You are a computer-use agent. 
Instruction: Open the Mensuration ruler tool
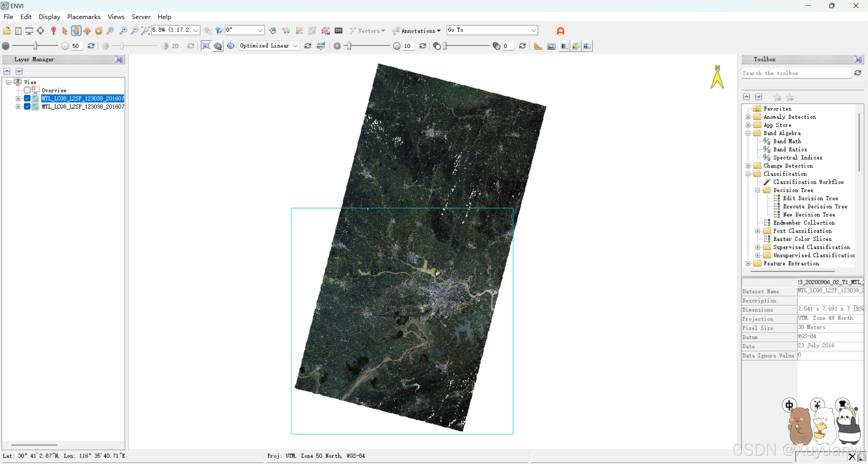pos(538,46)
